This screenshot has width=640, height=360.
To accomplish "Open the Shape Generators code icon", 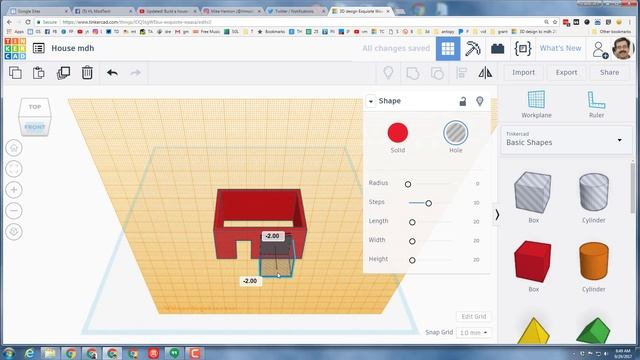I will (x=522, y=49).
